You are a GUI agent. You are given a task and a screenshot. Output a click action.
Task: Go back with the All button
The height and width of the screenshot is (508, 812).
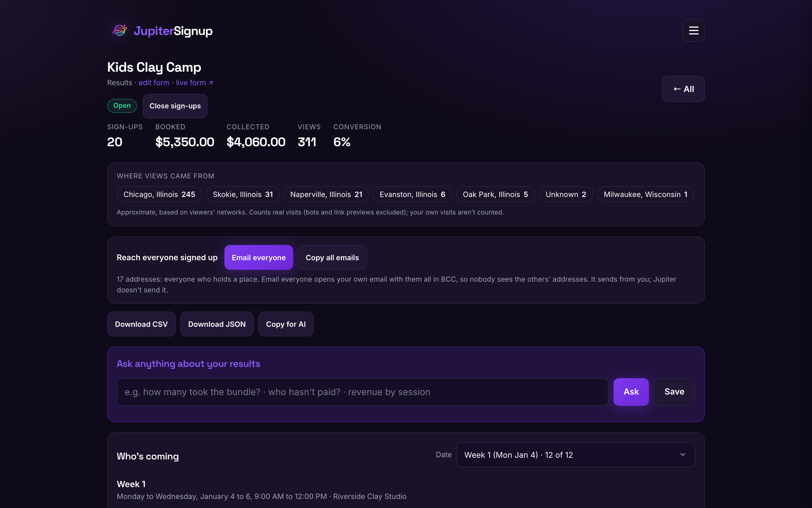[x=683, y=89]
